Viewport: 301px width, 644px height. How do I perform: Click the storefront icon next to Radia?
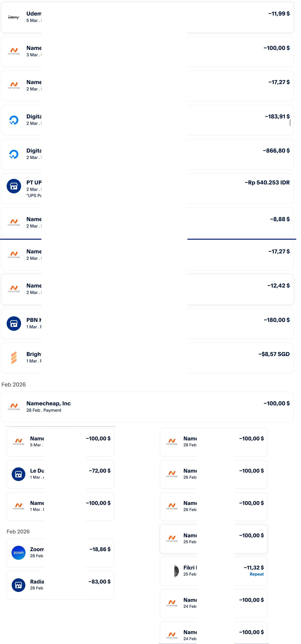pos(18,585)
